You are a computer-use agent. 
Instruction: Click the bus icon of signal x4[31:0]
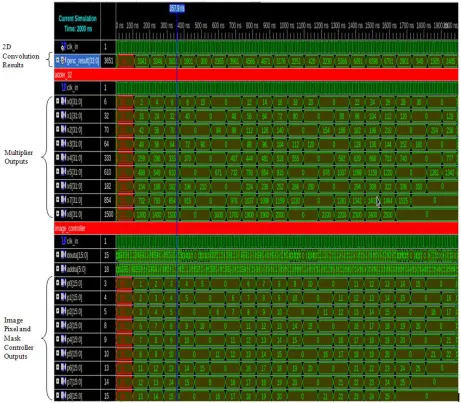(63, 158)
